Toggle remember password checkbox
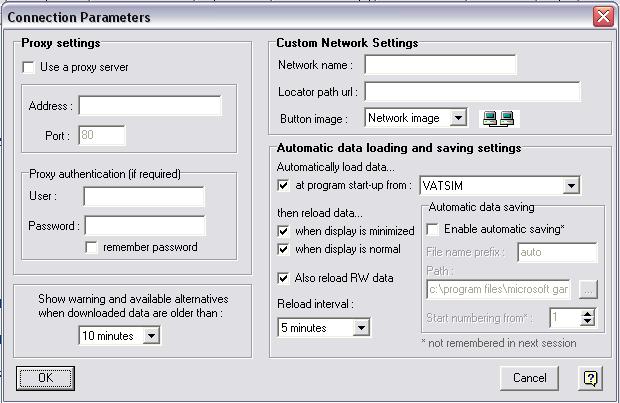 point(92,247)
